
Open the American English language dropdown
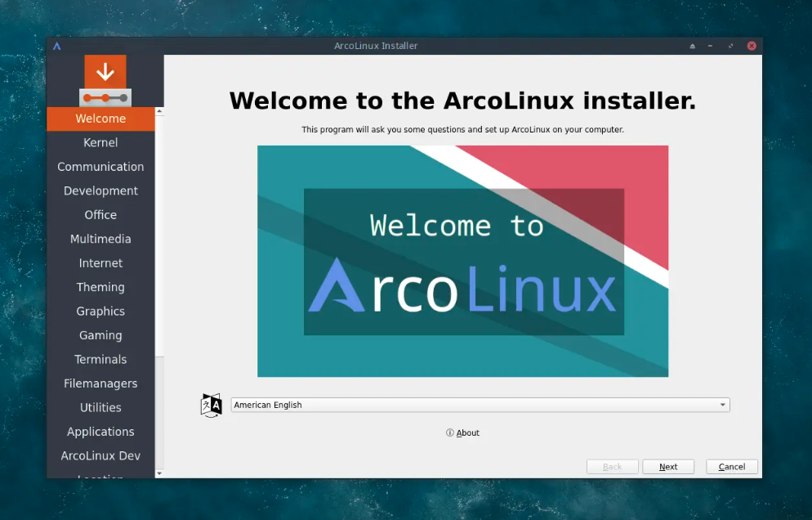click(x=480, y=405)
